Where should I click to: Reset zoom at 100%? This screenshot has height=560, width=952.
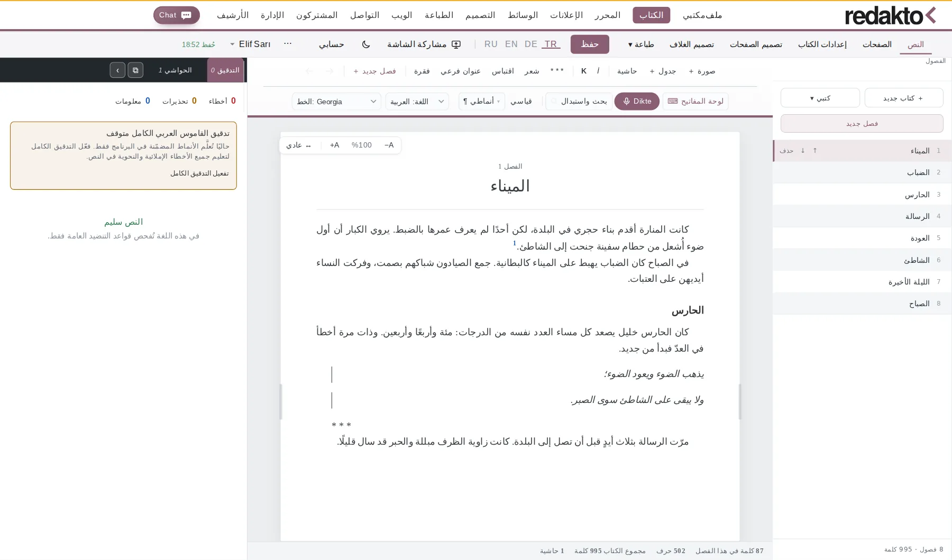362,145
